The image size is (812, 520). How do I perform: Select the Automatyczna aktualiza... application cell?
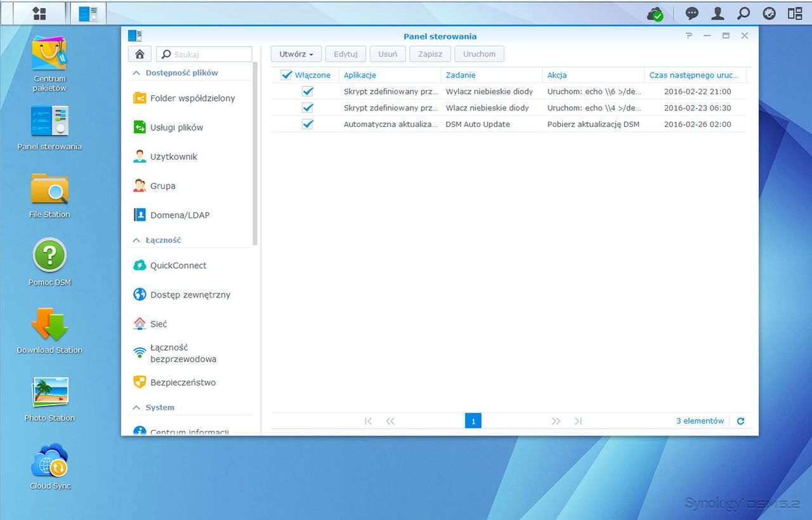point(390,124)
